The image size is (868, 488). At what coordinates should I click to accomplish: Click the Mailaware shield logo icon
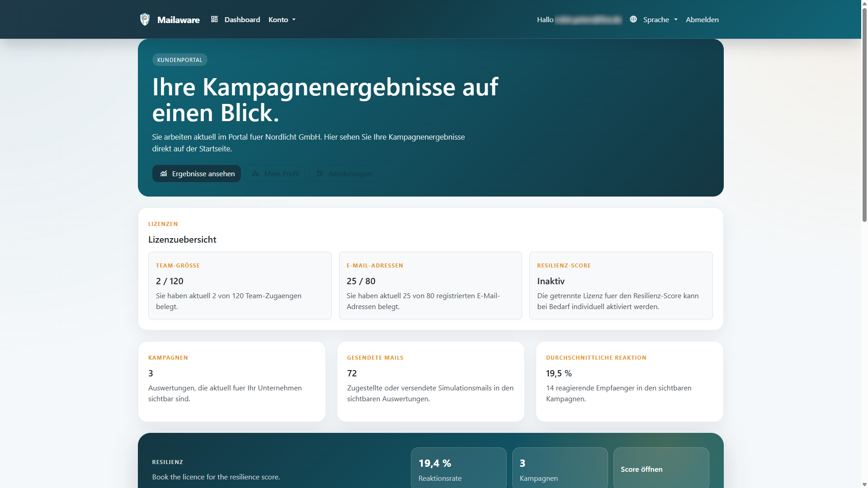pos(145,19)
